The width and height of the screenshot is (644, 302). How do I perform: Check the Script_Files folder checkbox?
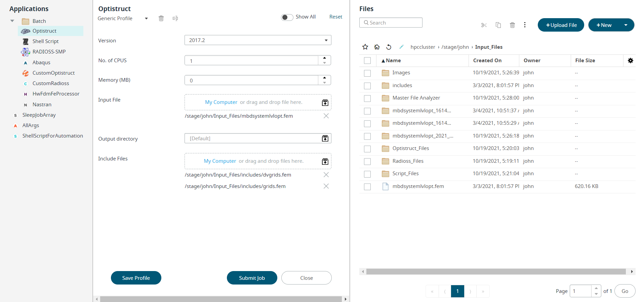tap(367, 174)
